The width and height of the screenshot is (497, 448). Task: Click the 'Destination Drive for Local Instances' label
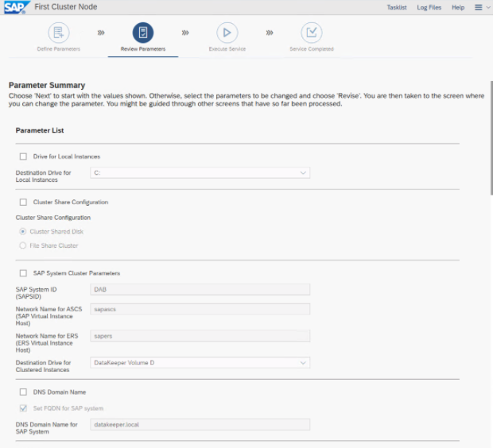44,176
